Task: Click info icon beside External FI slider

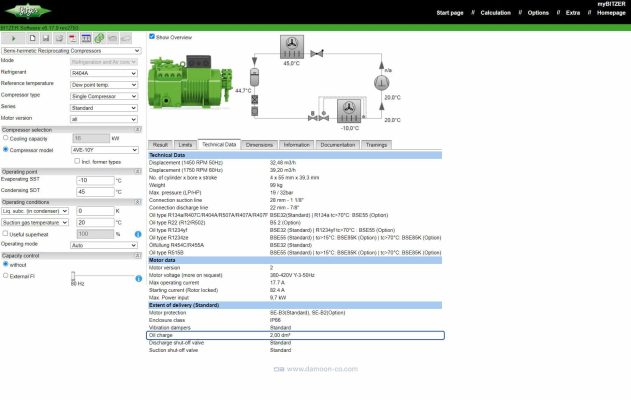Action: point(137,275)
